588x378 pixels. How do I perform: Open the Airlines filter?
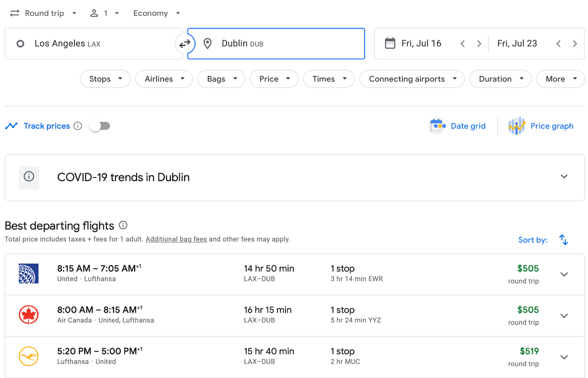coord(164,79)
